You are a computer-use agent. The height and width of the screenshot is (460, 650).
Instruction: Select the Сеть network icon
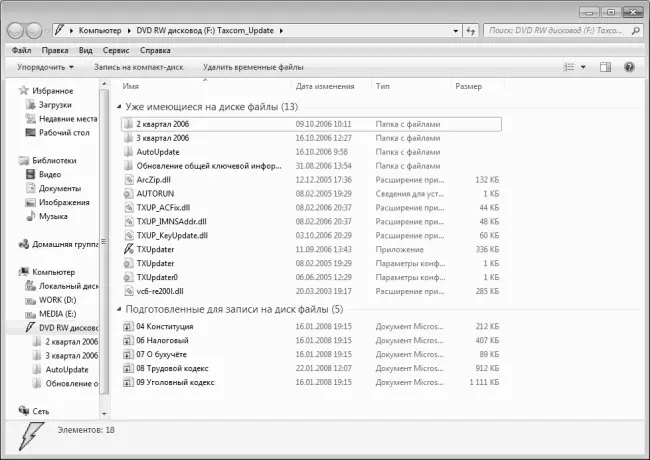24,410
